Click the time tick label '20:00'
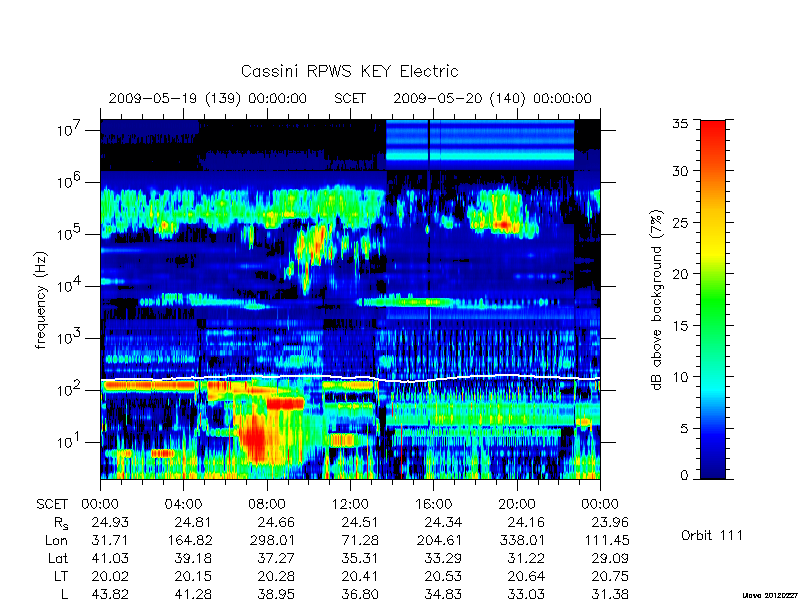The width and height of the screenshot is (800, 600). (517, 505)
